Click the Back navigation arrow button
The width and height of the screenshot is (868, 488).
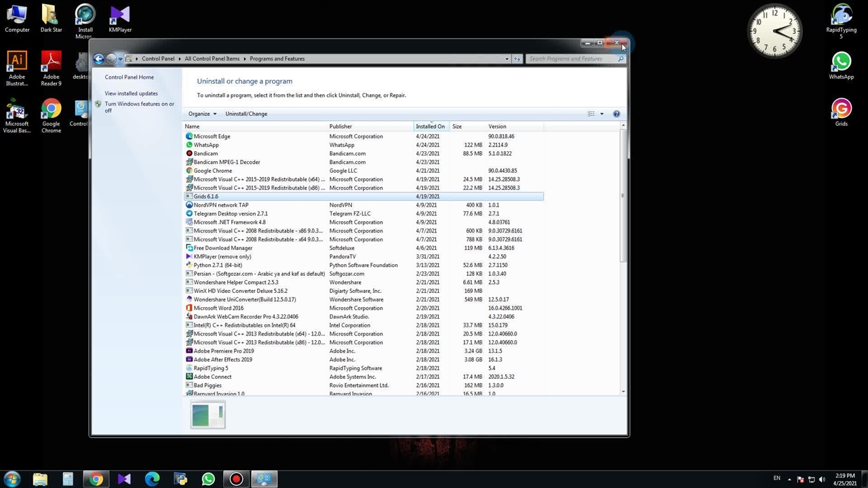[x=99, y=59]
